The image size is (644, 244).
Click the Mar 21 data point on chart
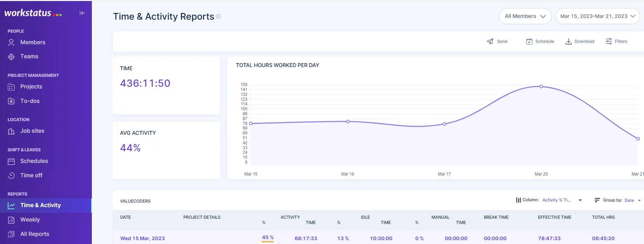tap(638, 139)
